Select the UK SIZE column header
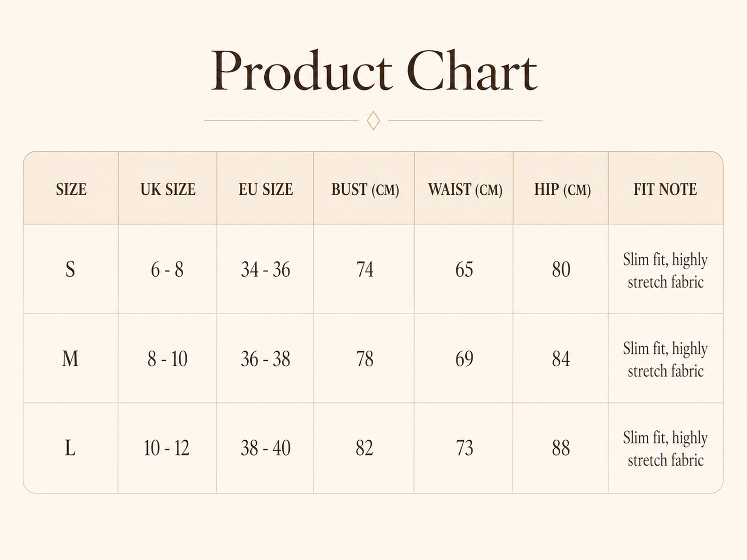The image size is (747, 560). pos(168,189)
